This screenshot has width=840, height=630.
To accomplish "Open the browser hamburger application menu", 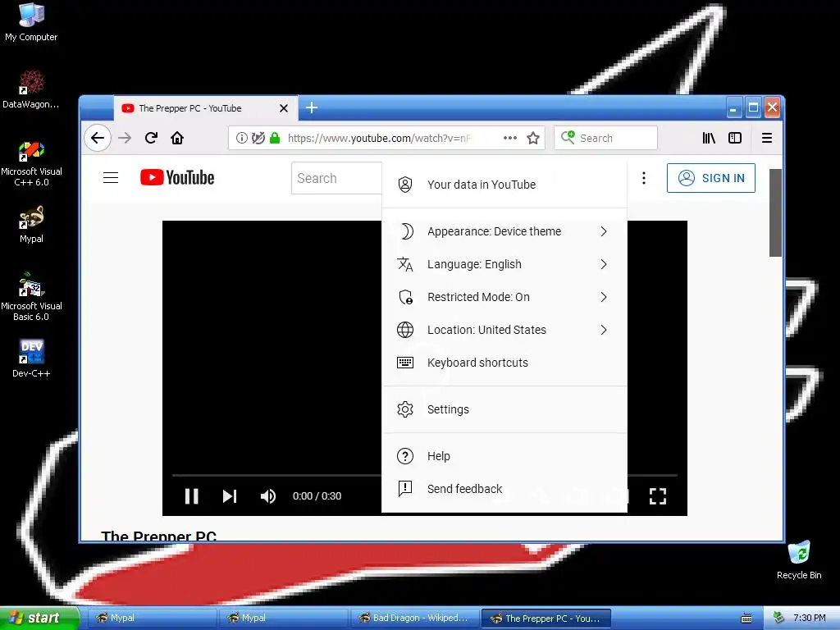I will pyautogui.click(x=767, y=138).
